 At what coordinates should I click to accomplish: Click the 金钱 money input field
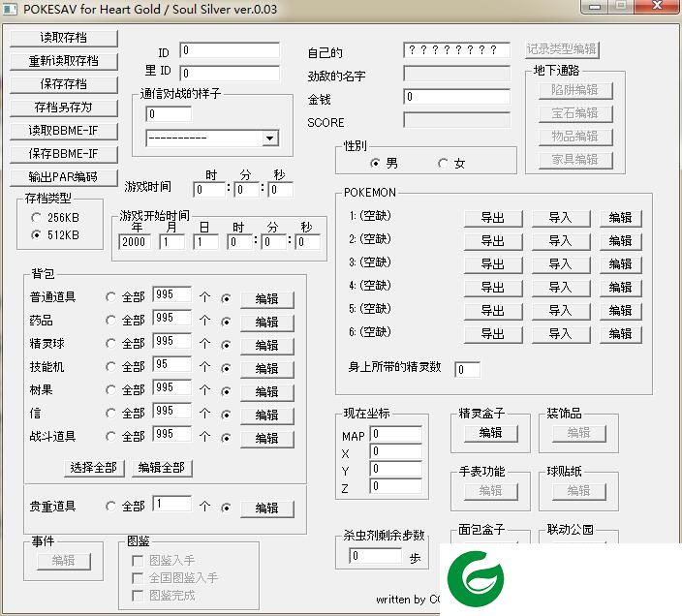pyautogui.click(x=456, y=97)
